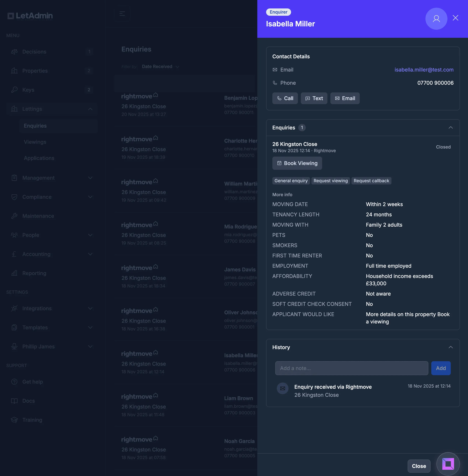Screen dimensions: 468x476
Task: Open the isabella.miller@test.com email link
Action: tap(424, 70)
